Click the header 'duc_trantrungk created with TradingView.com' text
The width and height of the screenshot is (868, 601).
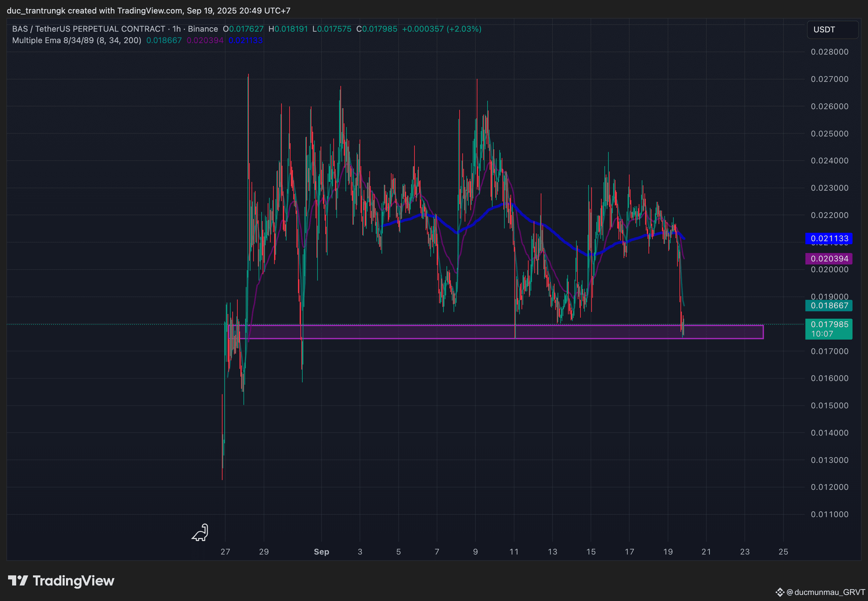coord(95,10)
